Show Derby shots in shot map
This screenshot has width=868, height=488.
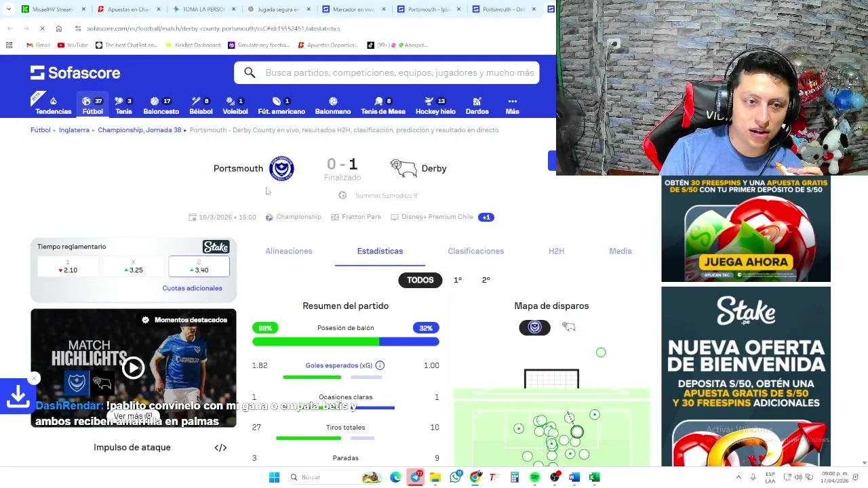coord(568,327)
